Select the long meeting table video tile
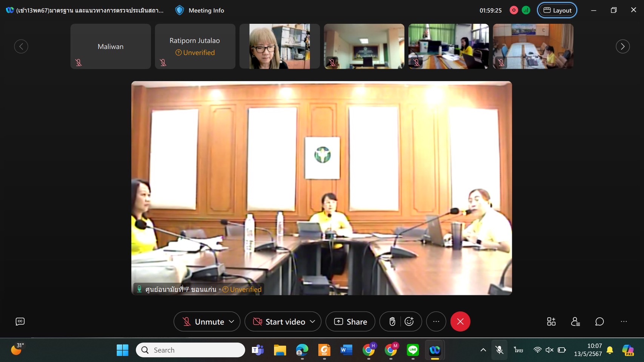This screenshot has height=362, width=644. coord(533,46)
